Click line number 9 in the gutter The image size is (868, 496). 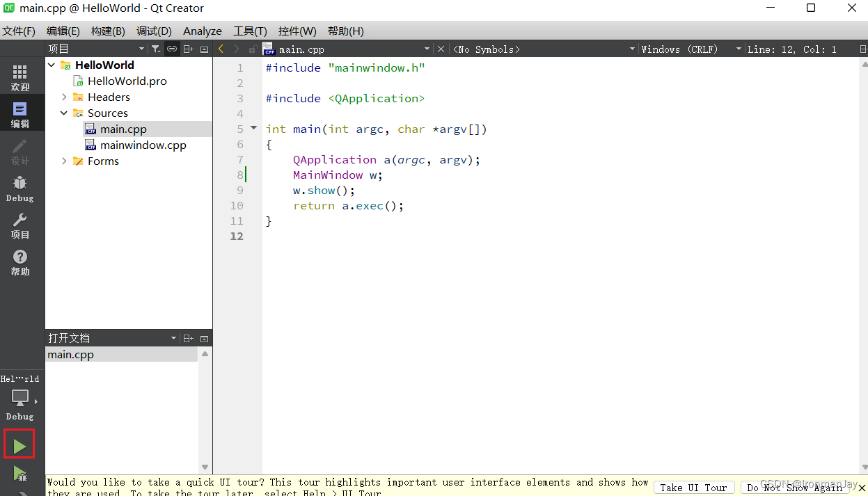240,190
